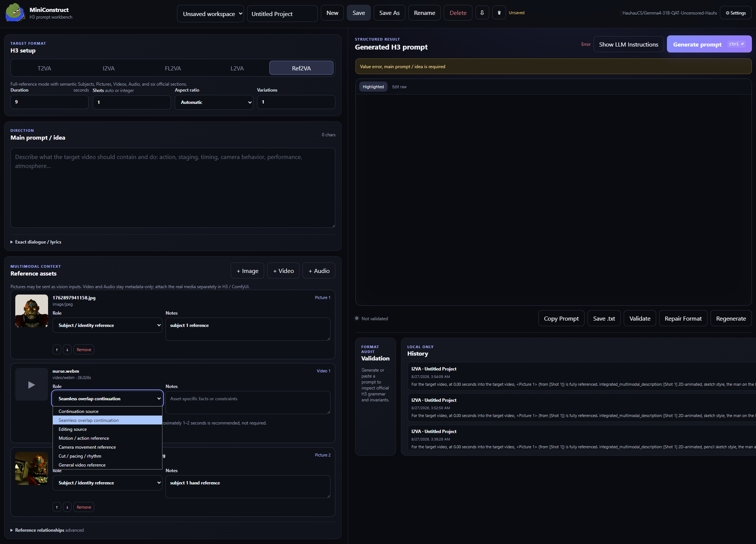The width and height of the screenshot is (756, 544).
Task: Switch to I2VA mode
Action: coord(108,68)
